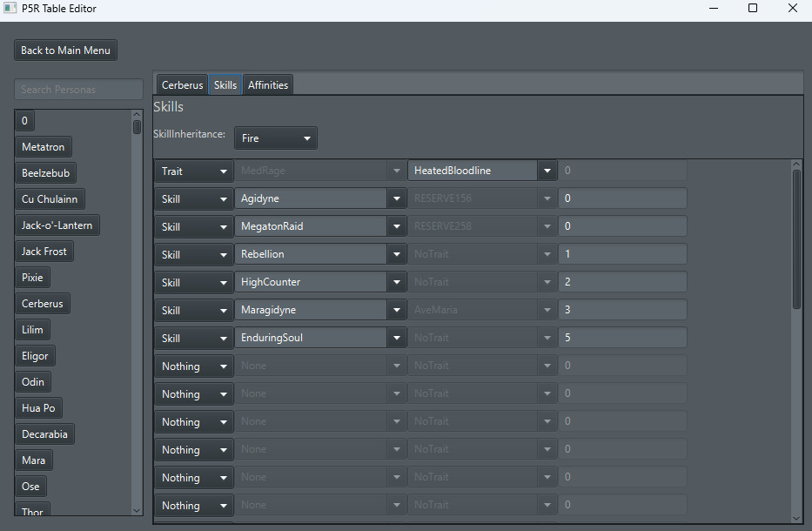Click the level field of the Maragidyne row

tap(622, 311)
